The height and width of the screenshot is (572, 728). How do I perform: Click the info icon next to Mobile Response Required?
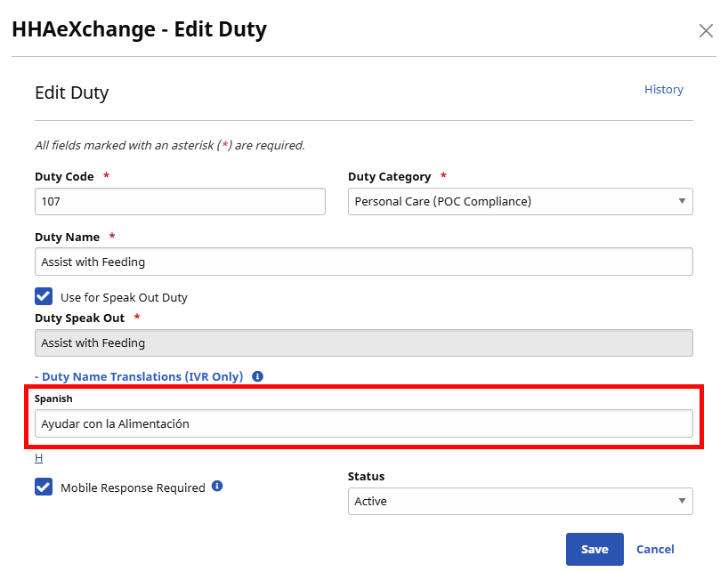[217, 487]
